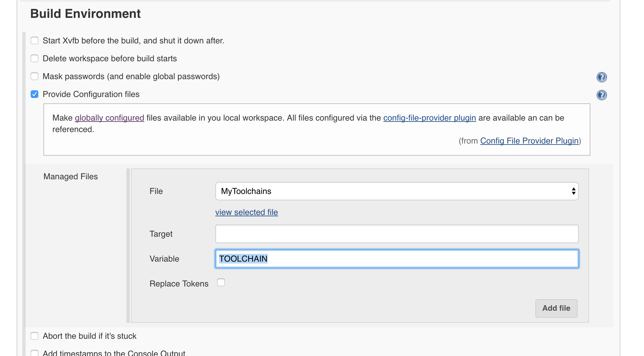
Task: Visit Config File Provider Plugin link
Action: point(529,141)
